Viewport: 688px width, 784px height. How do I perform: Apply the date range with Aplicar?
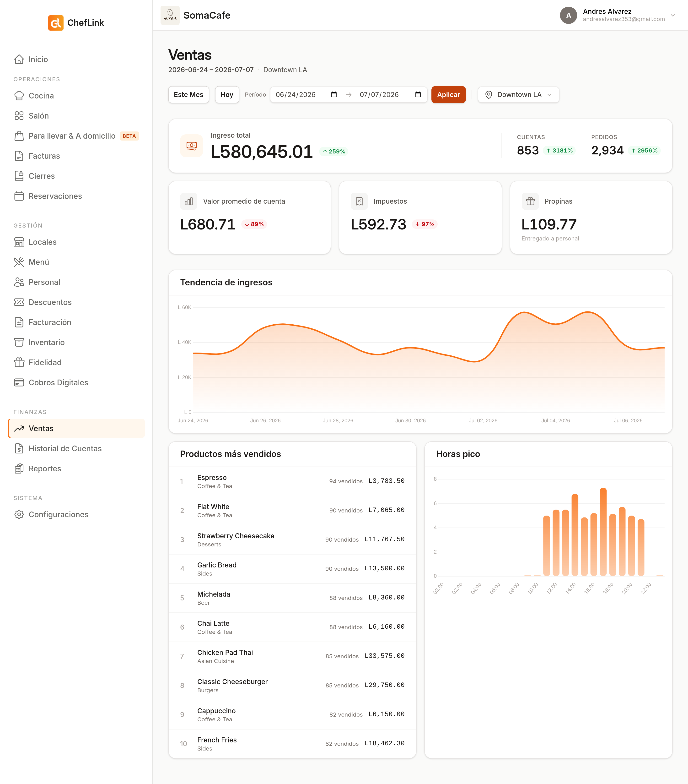click(448, 95)
